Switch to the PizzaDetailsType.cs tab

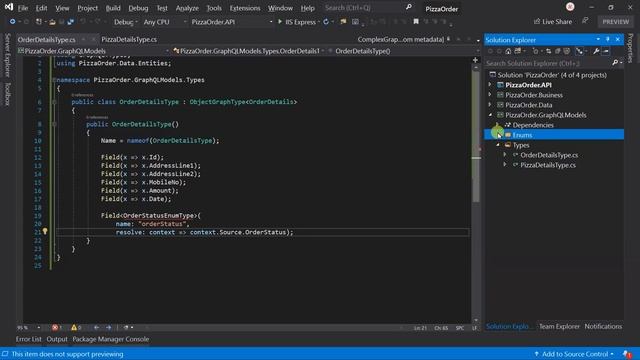(129, 39)
